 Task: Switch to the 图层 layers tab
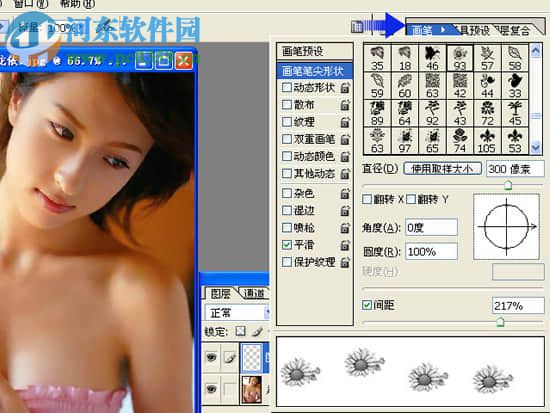[x=221, y=294]
